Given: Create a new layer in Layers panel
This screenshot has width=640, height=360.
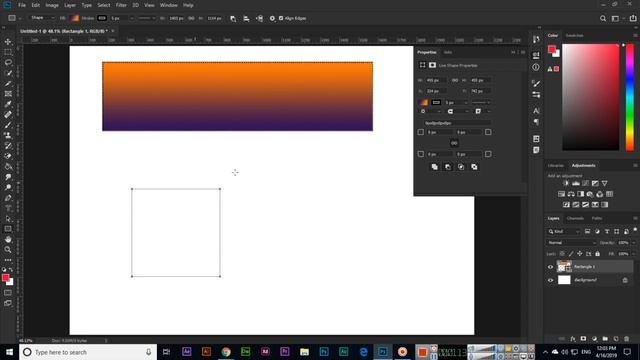Looking at the screenshot, I should point(616,339).
